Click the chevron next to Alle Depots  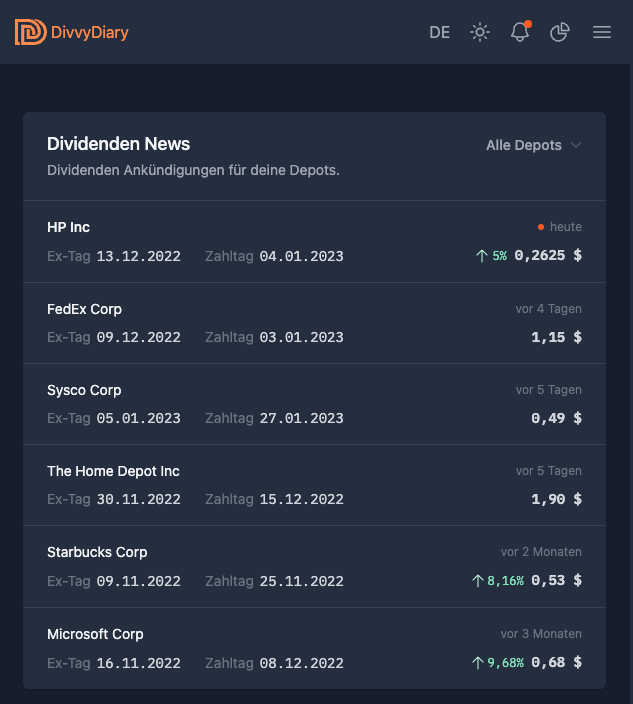point(576,145)
